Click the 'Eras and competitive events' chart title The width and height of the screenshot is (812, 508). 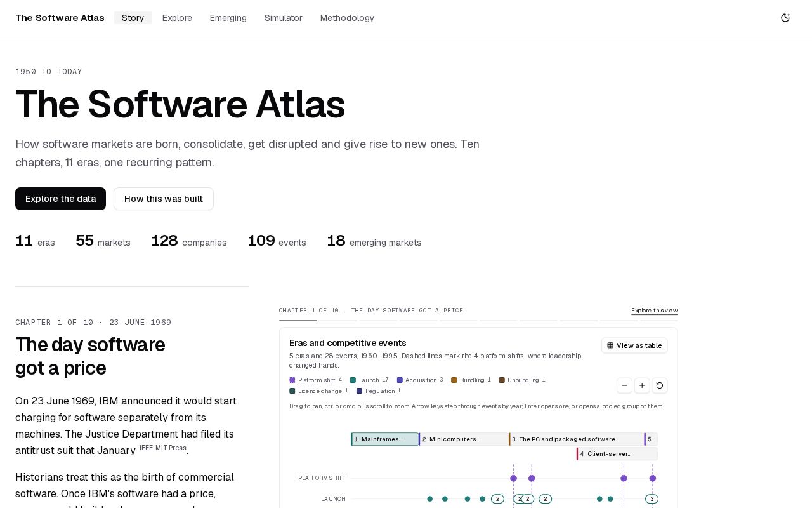pyautogui.click(x=348, y=343)
